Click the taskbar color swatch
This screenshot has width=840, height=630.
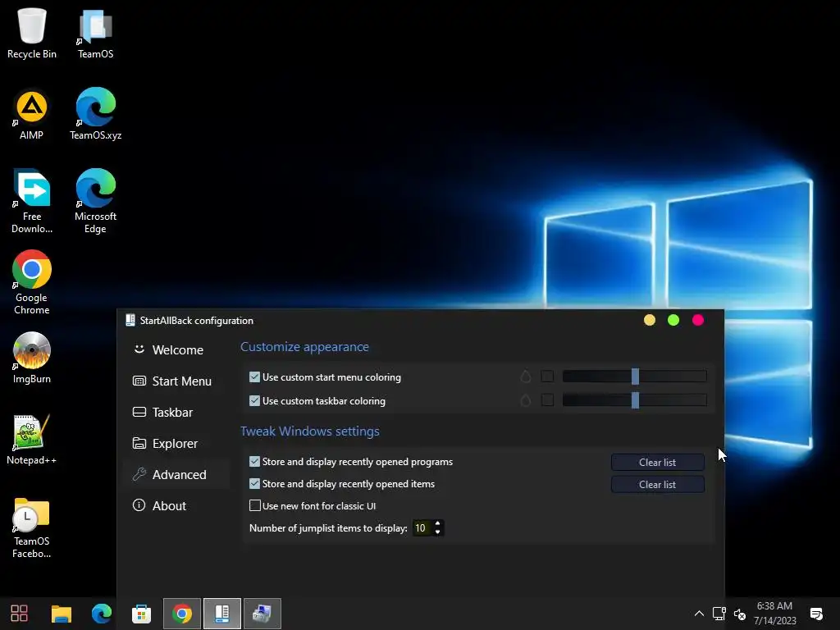547,400
